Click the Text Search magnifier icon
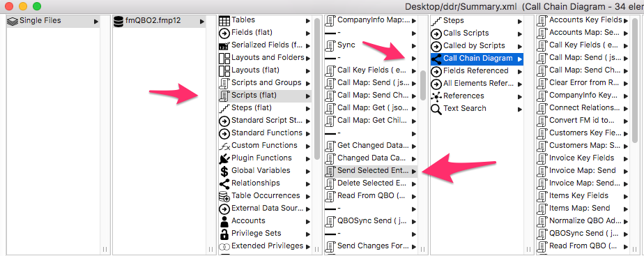644x256 pixels. pyautogui.click(x=436, y=109)
